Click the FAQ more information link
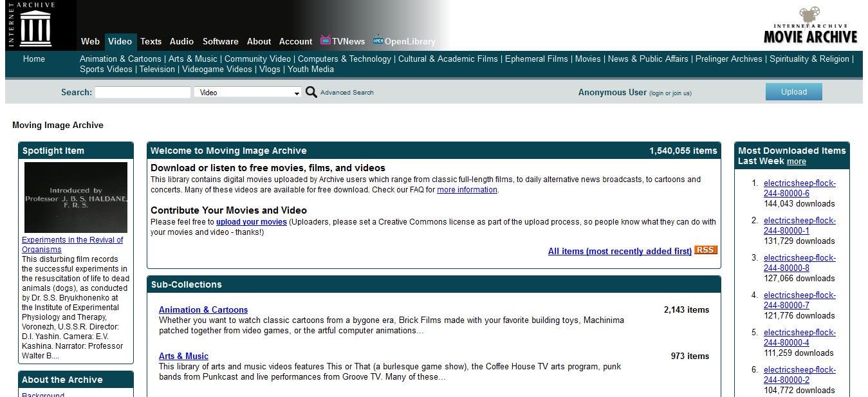868x397 pixels. (466, 190)
